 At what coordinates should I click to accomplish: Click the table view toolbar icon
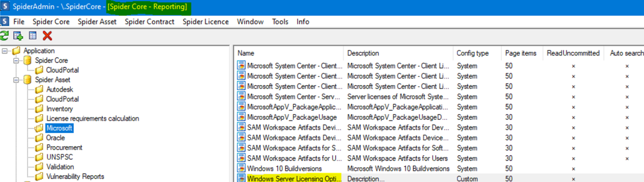click(x=33, y=36)
